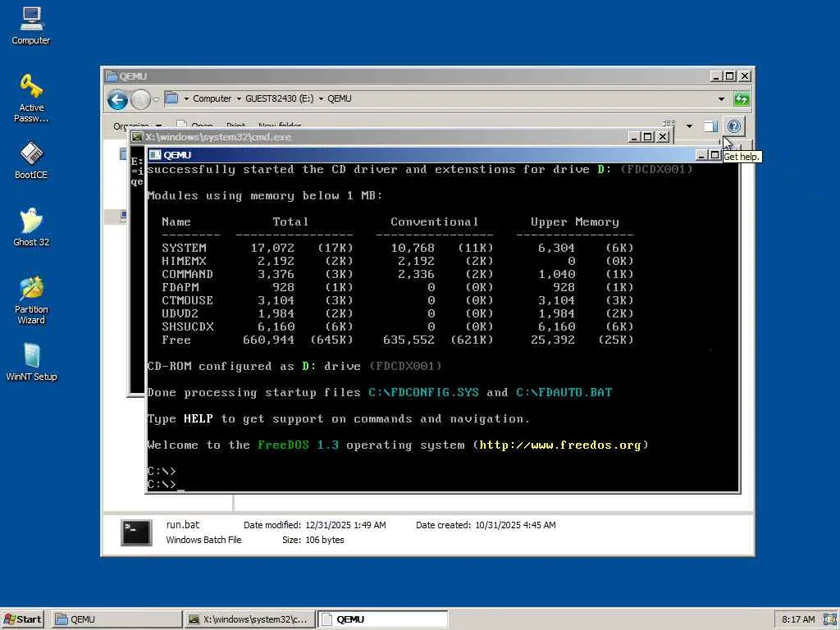Maximize the cmd.exe window

(648, 137)
